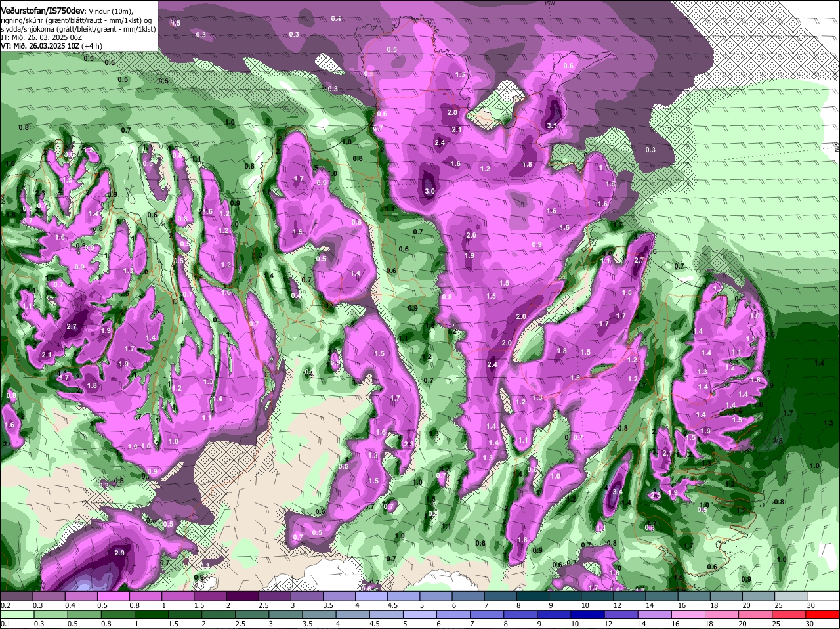
Task: Click the '0.1' tick label on lower legend
Action: 5,625
